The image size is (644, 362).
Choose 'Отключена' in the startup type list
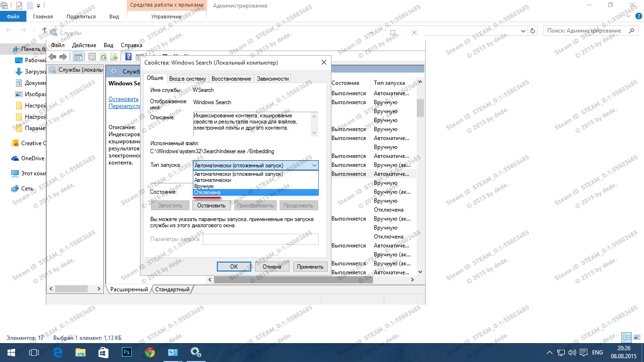(x=256, y=192)
